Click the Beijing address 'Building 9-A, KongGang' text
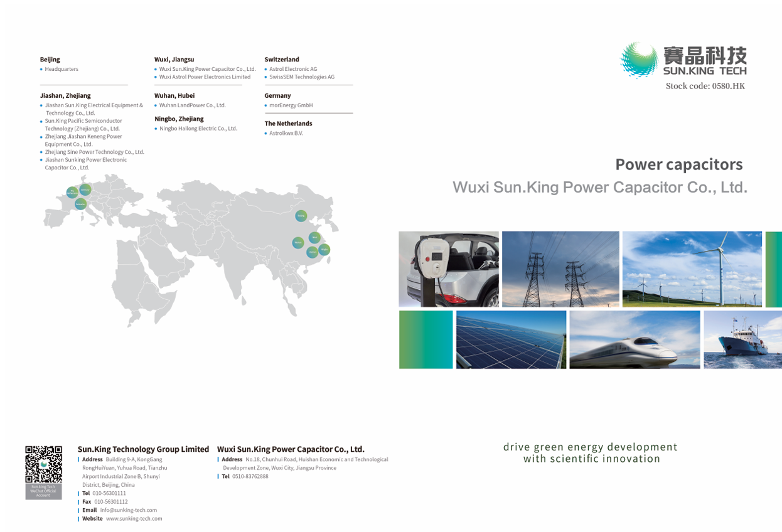 coord(134,459)
